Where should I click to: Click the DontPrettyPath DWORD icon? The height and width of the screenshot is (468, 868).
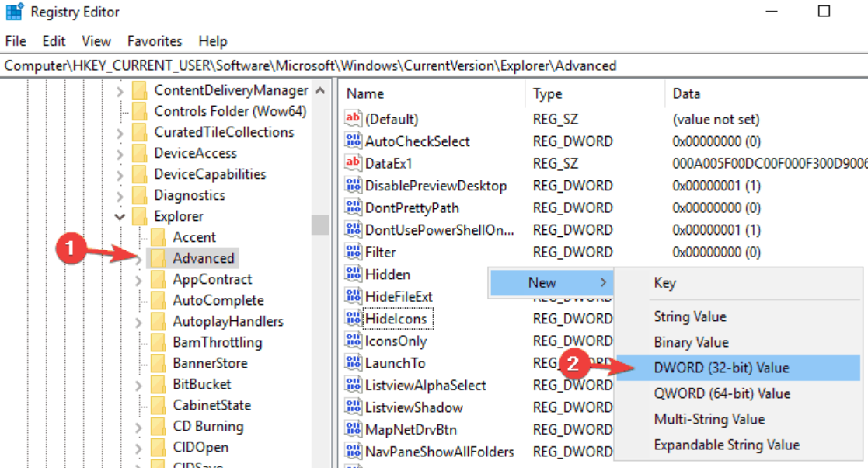[x=353, y=207]
